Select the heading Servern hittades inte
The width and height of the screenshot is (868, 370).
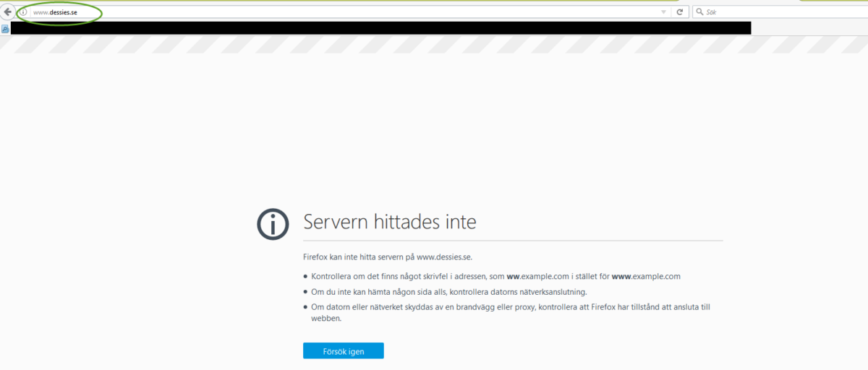(x=390, y=222)
